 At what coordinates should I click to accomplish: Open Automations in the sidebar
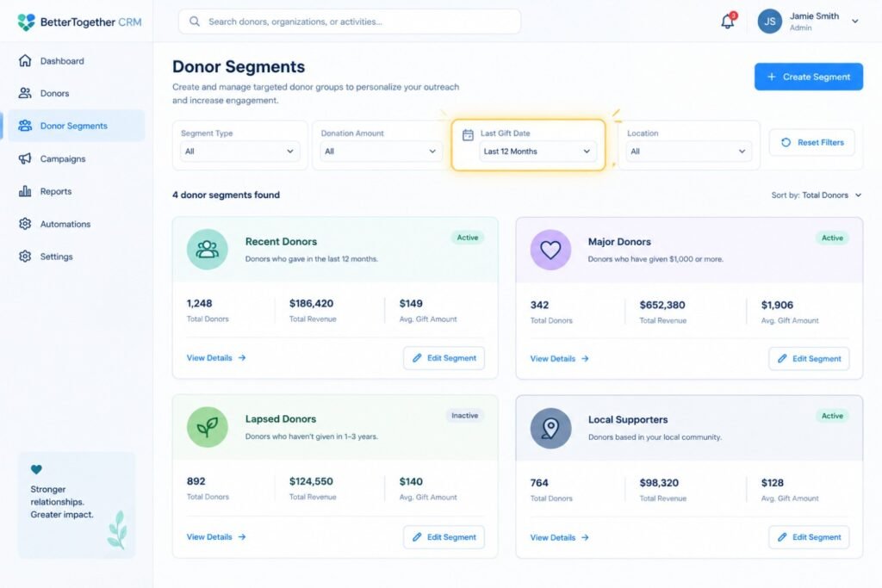(x=76, y=224)
